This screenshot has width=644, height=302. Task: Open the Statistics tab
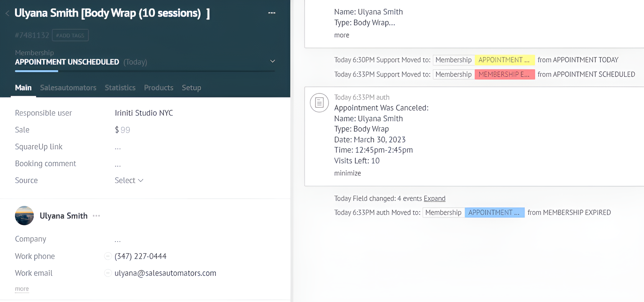(120, 88)
